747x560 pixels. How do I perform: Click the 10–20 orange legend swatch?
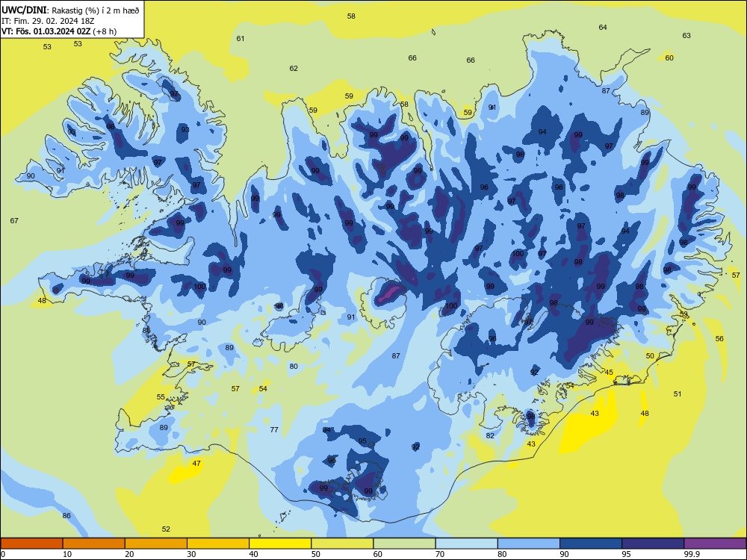coord(94,544)
